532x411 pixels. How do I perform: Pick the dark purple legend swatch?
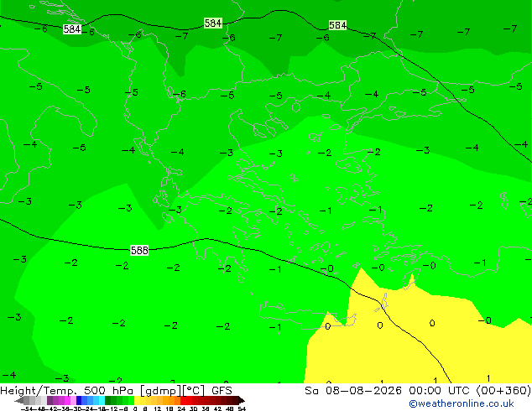pyautogui.click(x=50, y=400)
